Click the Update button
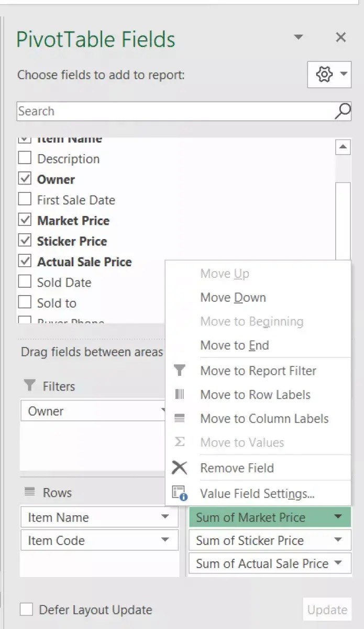 [x=327, y=610]
